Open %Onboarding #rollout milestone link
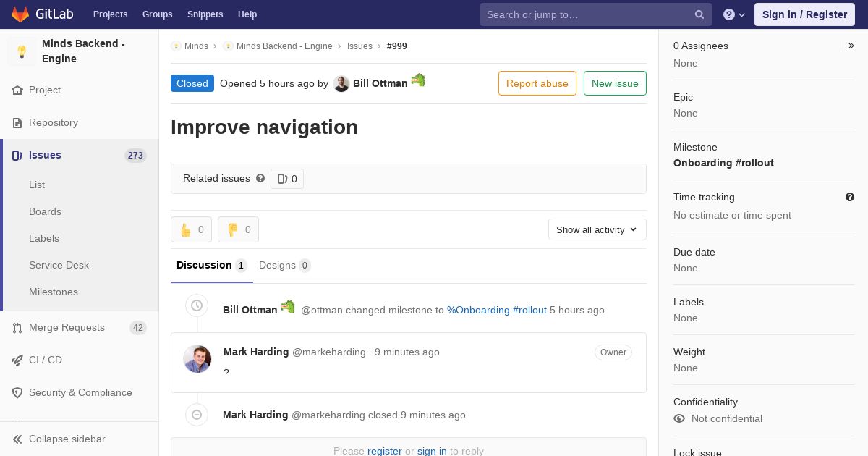 point(497,310)
